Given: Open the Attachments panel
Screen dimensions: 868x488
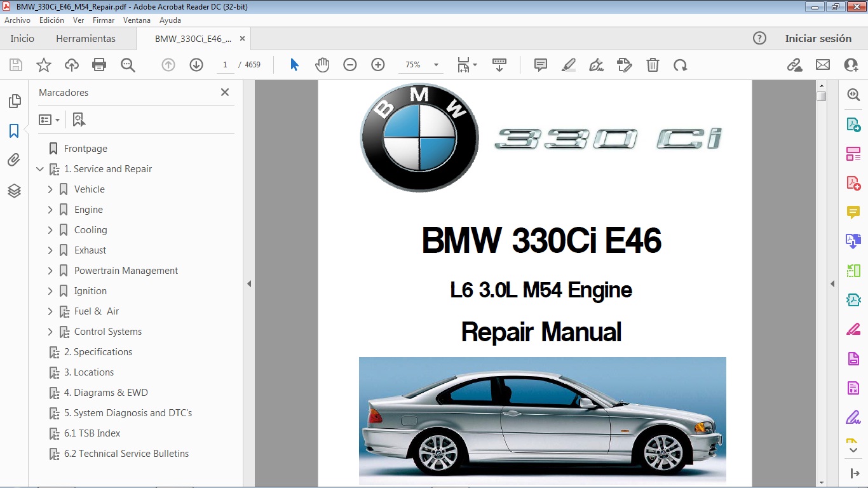Looking at the screenshot, I should tap(14, 160).
